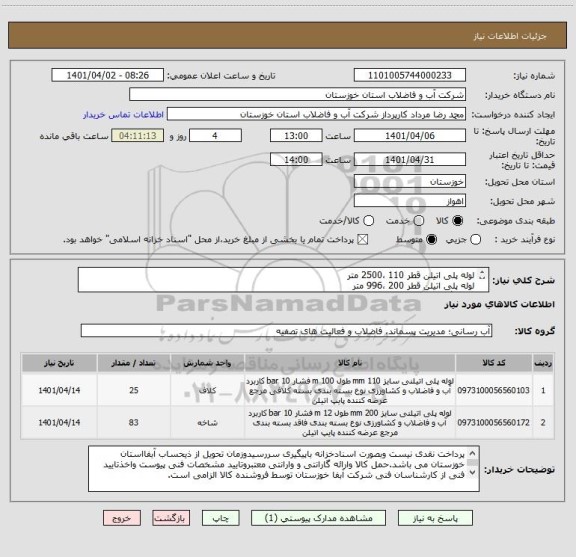Click the نام کالا column header
This screenshot has width=576, height=557.
click(350, 363)
